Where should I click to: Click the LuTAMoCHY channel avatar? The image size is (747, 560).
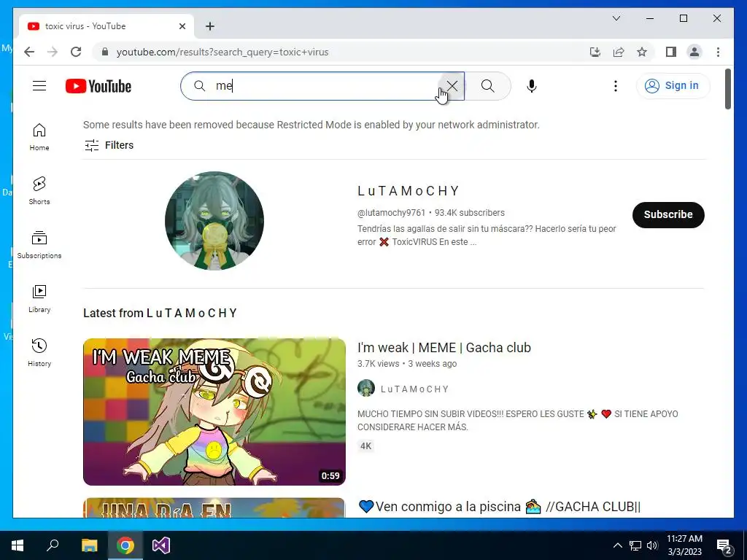pyautogui.click(x=214, y=220)
